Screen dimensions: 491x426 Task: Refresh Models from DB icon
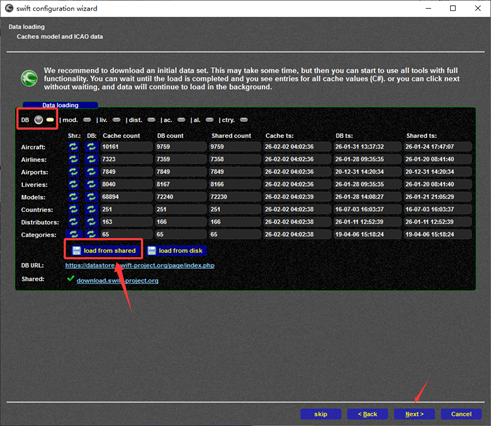point(91,197)
